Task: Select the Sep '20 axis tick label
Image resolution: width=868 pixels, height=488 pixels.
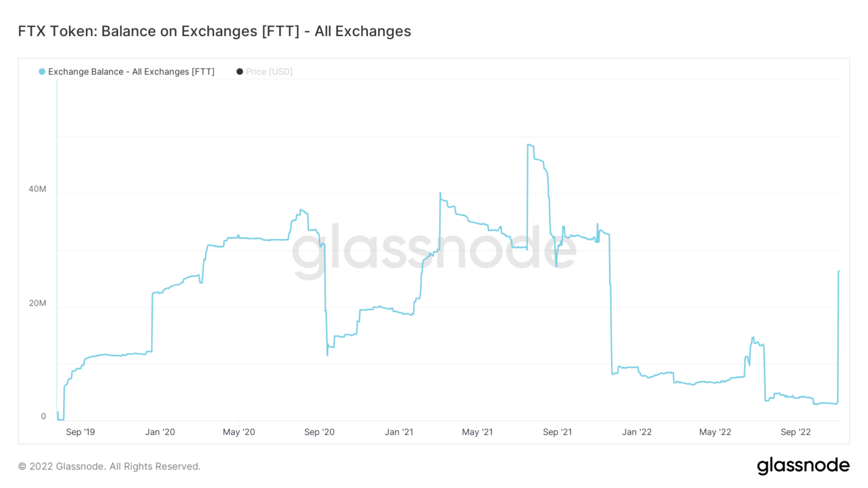Action: tap(319, 432)
